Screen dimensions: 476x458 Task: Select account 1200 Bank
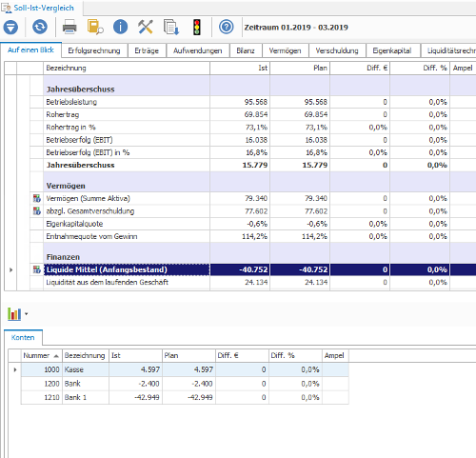pyautogui.click(x=185, y=384)
